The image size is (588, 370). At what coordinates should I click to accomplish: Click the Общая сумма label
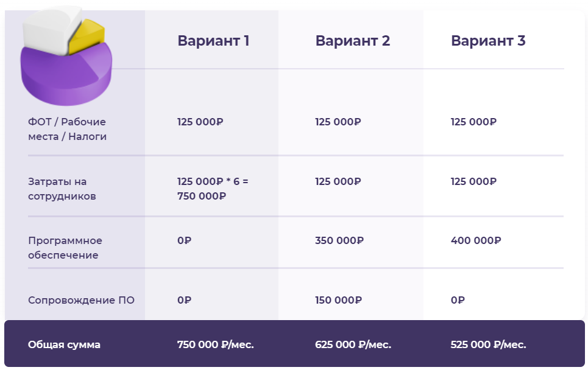click(x=64, y=344)
